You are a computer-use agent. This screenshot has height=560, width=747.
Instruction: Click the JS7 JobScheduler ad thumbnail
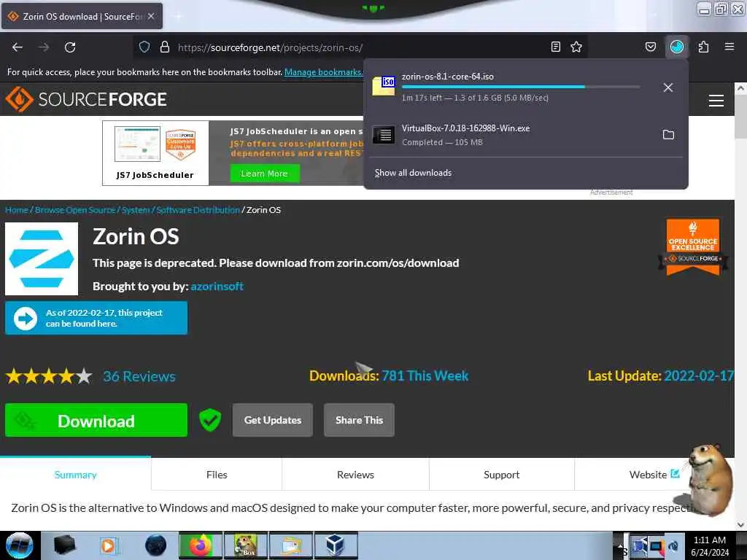[x=155, y=153]
